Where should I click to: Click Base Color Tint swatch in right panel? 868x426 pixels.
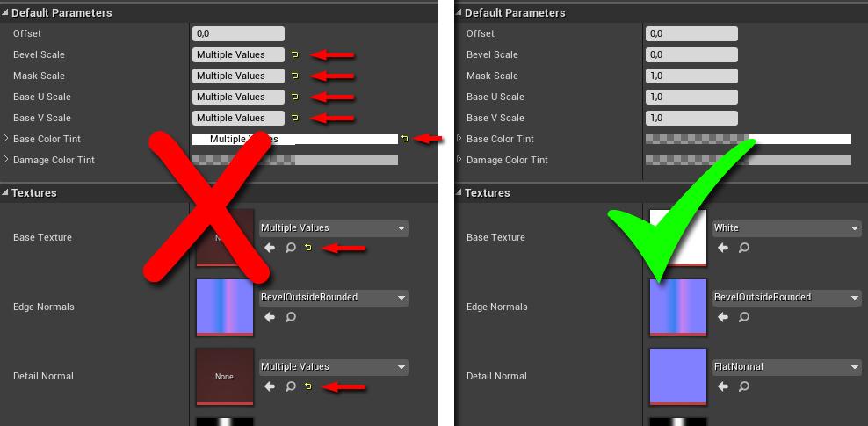click(x=748, y=139)
